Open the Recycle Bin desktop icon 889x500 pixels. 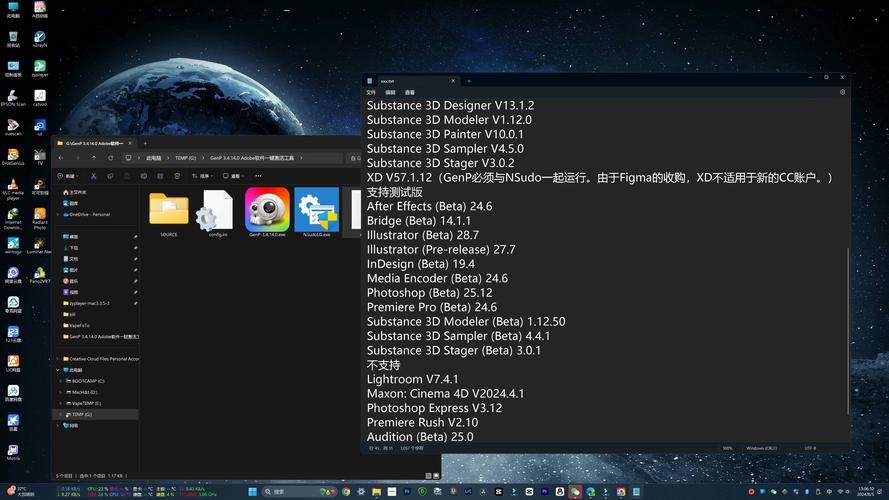(13, 39)
